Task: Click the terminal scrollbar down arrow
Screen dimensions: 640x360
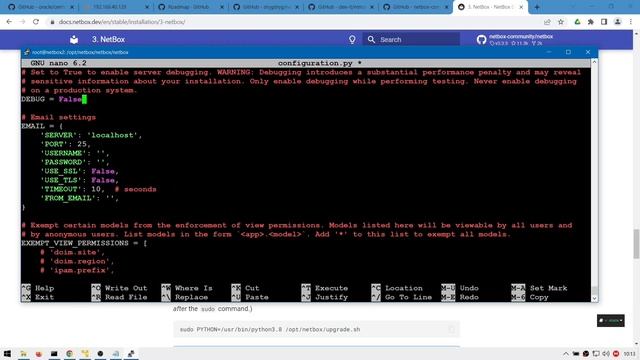Action: click(594, 298)
